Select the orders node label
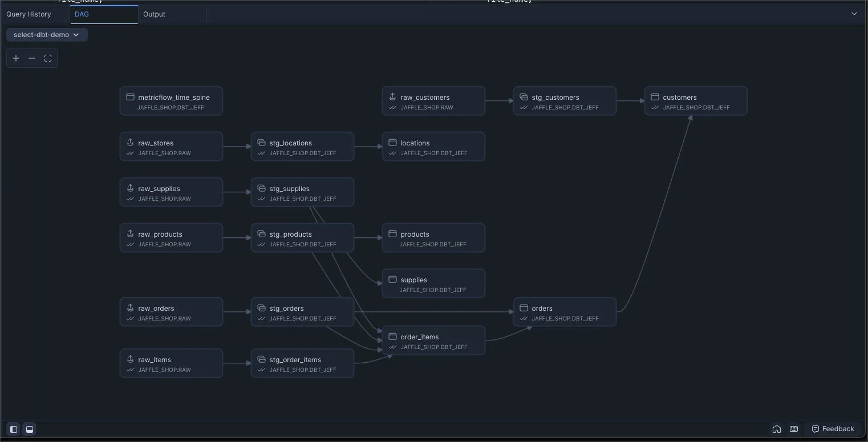Viewport: 868px width, 442px height. (x=542, y=309)
